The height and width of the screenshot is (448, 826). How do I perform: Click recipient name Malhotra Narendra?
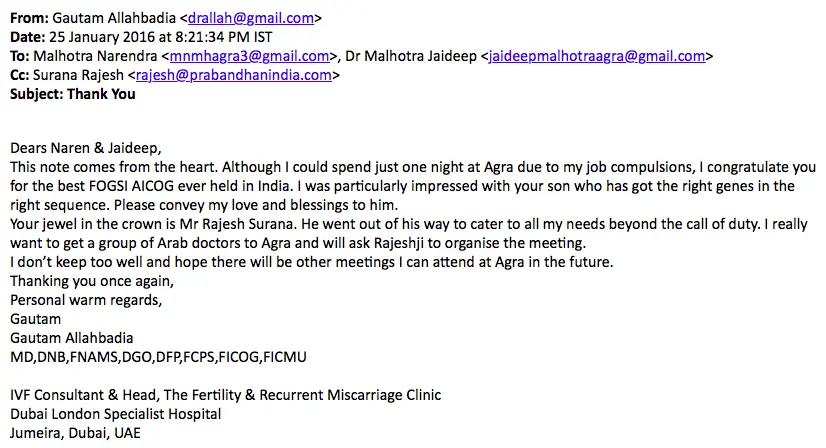tap(95, 56)
